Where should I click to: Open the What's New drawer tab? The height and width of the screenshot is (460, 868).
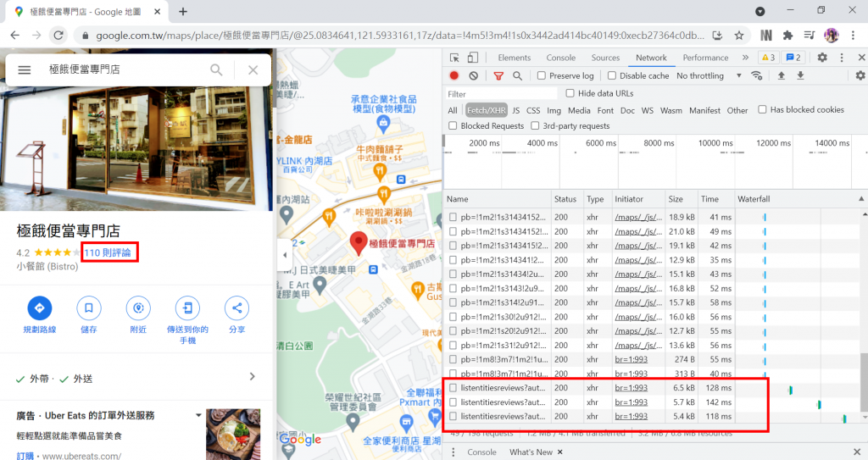pos(531,452)
